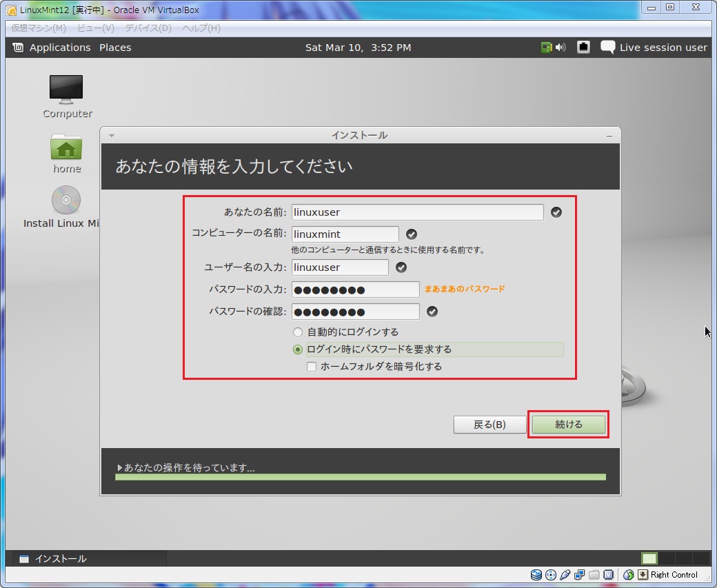
Task: Click the コンピューターの名前 input field
Action: click(345, 234)
